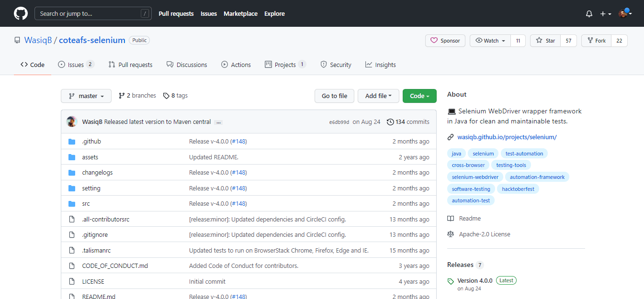Viewport: 644px width, 299px height.
Task: Open commit history clock icon
Action: [390, 122]
